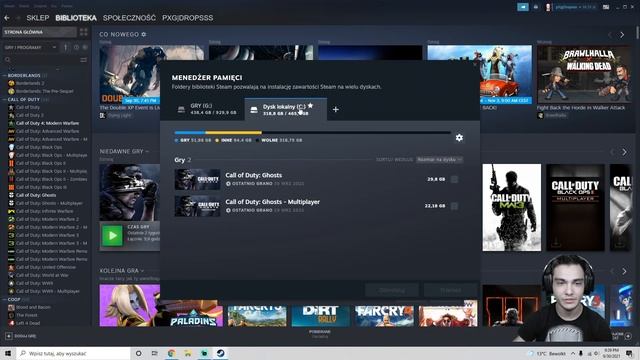Switch library to grid collections view icon
Image resolution: width=640 pixels, height=360 pixels.
84,32
